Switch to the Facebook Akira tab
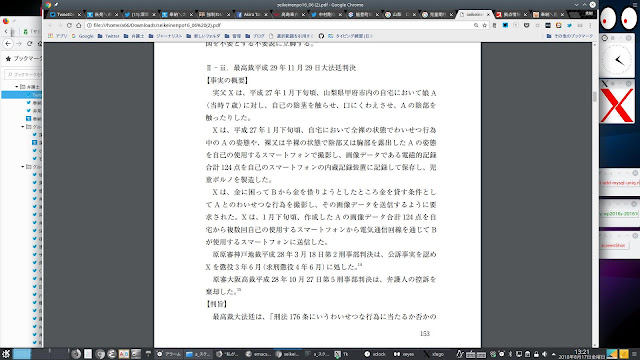Screen dimensions: 640x360 (x=252, y=14)
